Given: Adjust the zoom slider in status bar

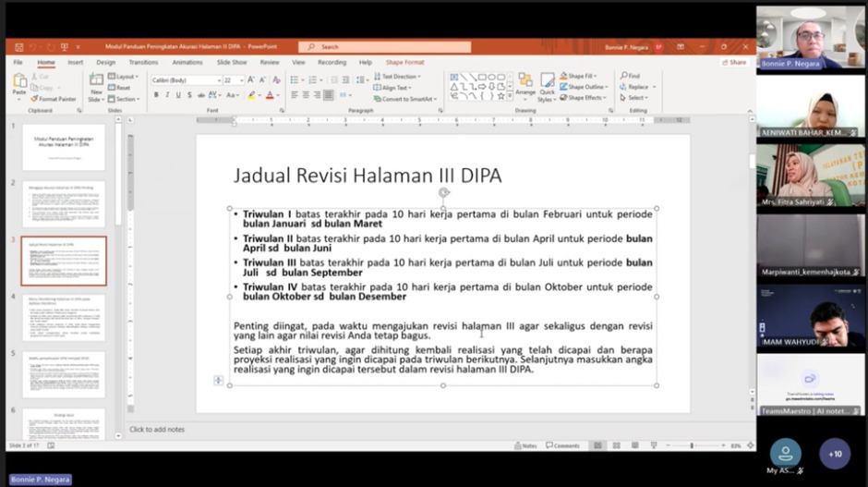Looking at the screenshot, I should pyautogui.click(x=692, y=445).
